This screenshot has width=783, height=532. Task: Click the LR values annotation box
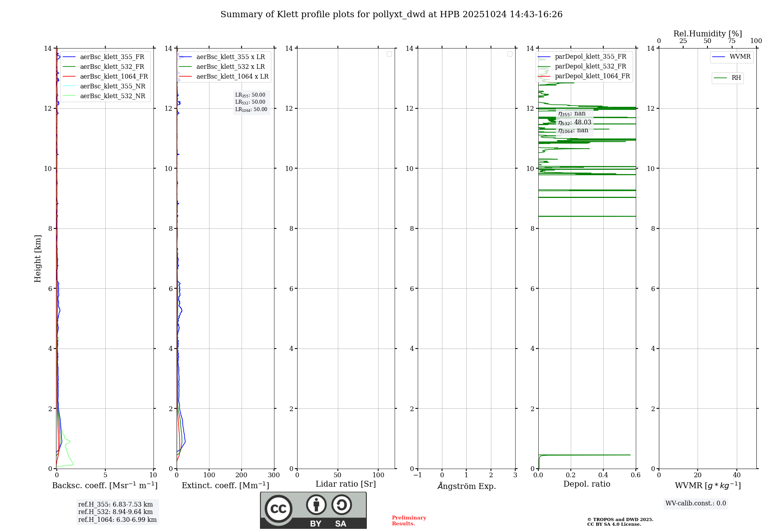251,102
